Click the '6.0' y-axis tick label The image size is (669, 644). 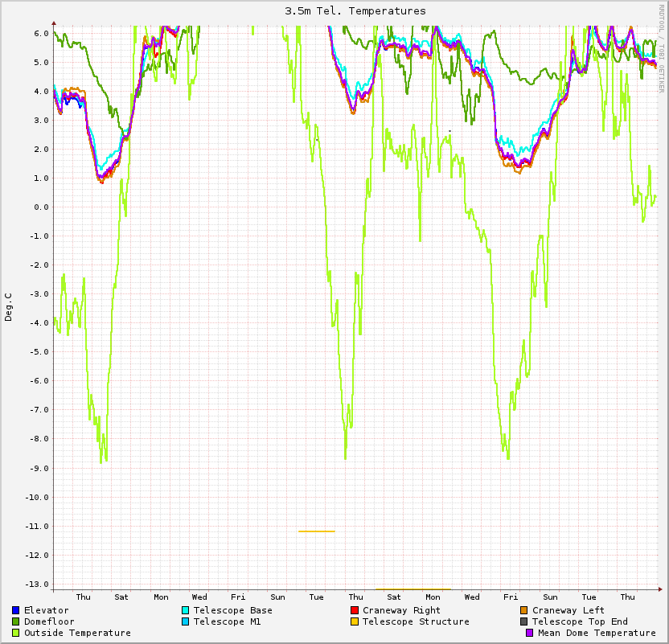point(41,33)
